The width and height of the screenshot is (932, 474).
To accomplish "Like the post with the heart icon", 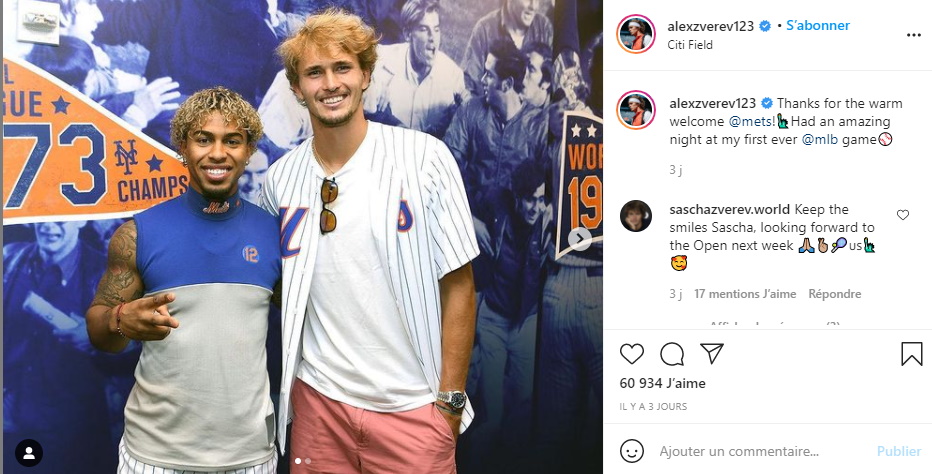I will (631, 354).
